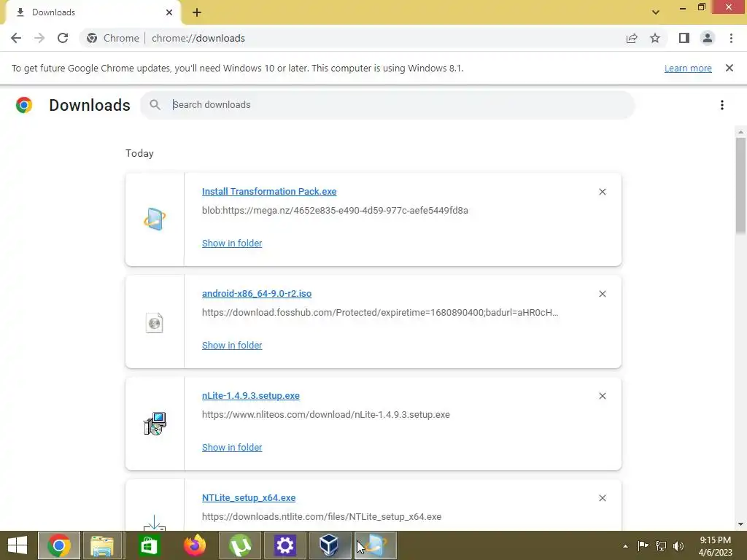Viewport: 747px width, 560px height.
Task: Click the nliteos.com download URL text
Action: 326,415
